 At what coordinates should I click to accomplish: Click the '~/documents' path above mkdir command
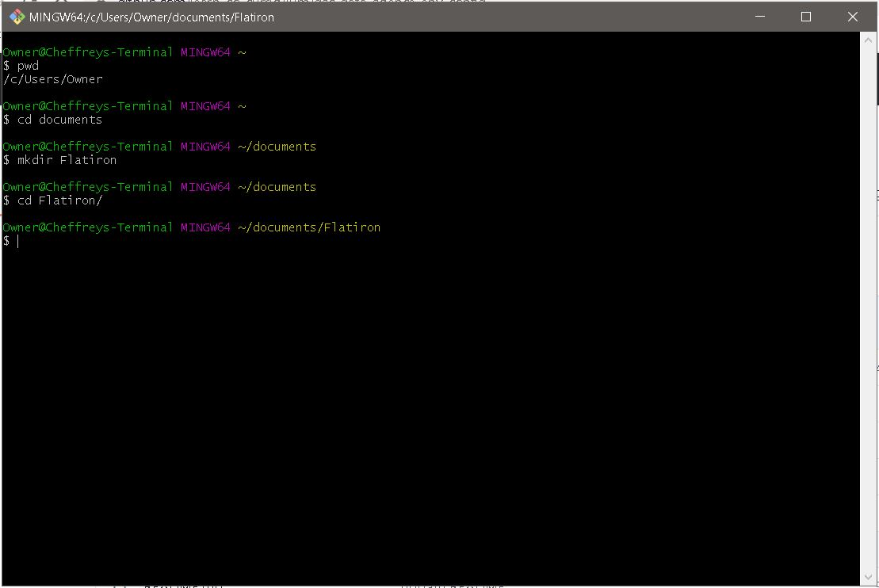pos(277,147)
